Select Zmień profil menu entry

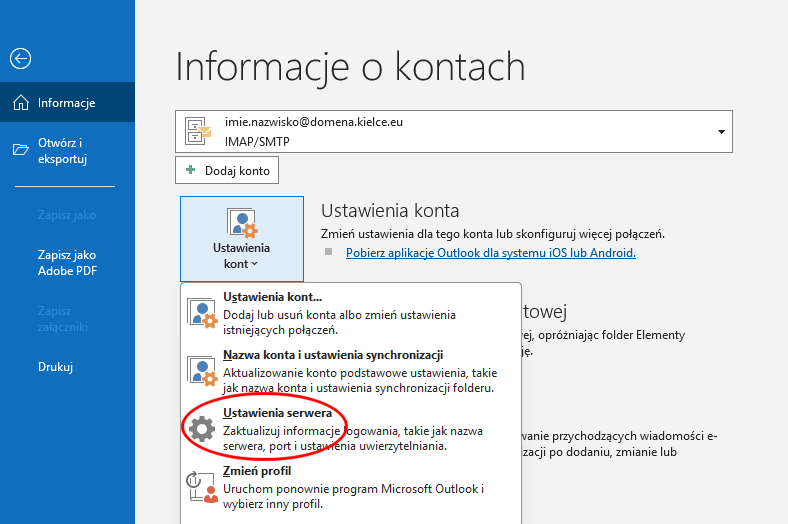tap(351, 487)
